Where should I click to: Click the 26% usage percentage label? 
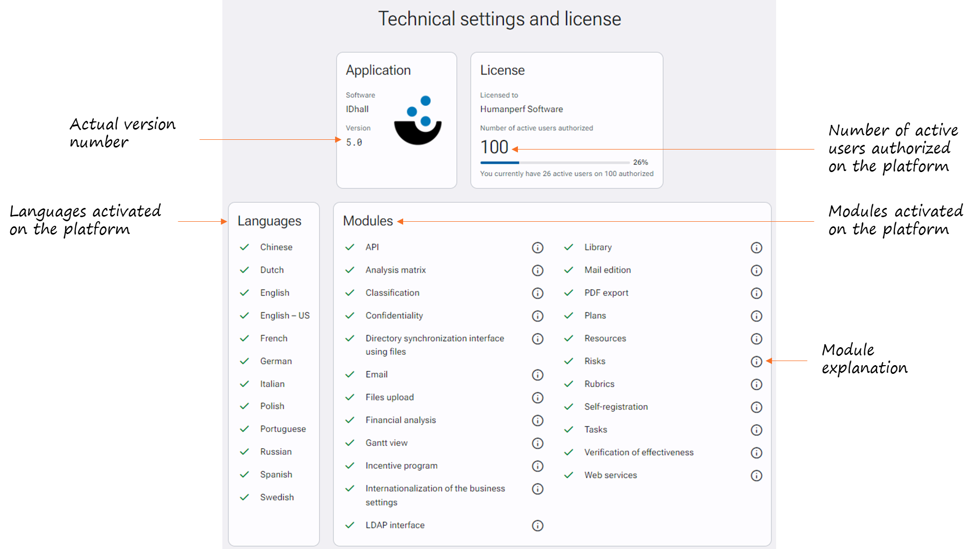pyautogui.click(x=641, y=162)
